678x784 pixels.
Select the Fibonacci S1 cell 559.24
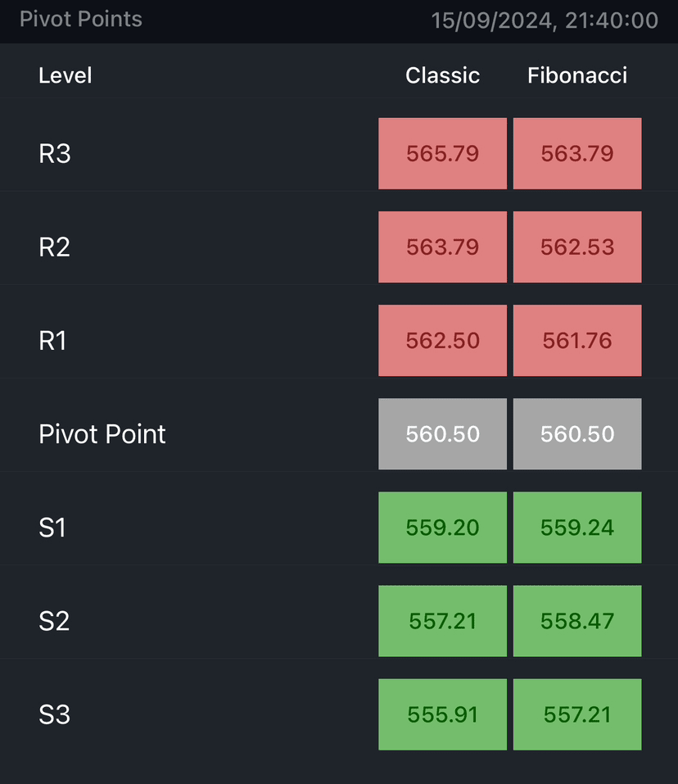[577, 527]
